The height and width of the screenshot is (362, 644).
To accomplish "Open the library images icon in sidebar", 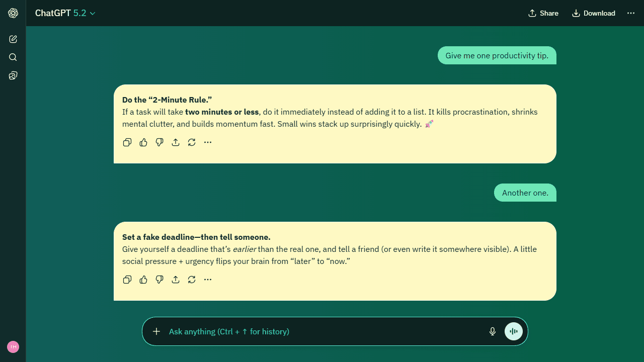I will (x=13, y=75).
